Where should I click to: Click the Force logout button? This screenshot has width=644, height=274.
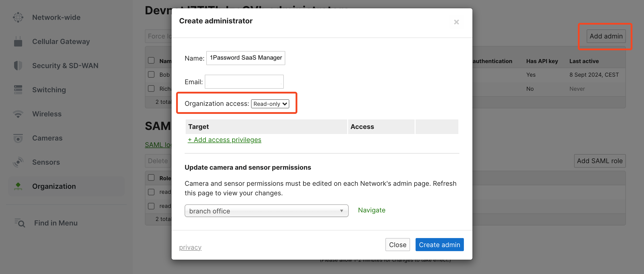coord(158,36)
